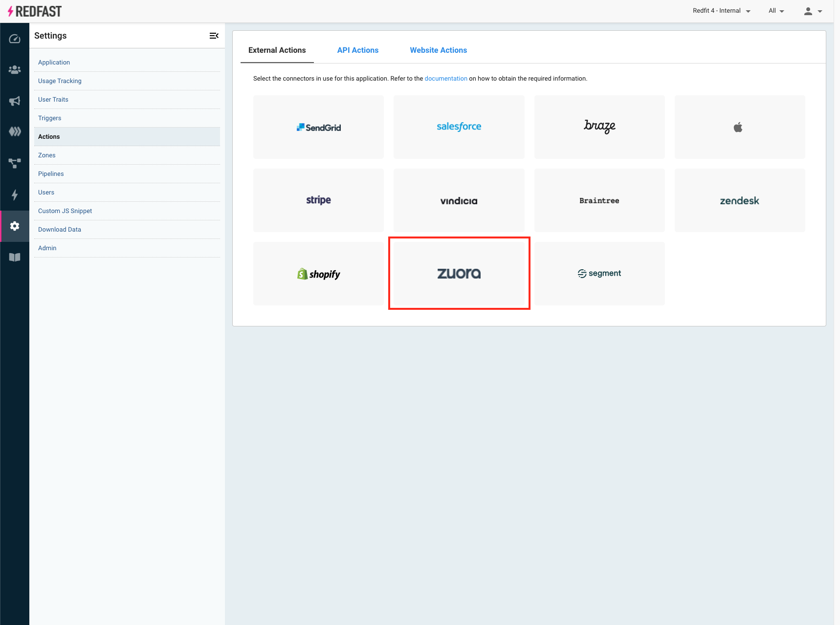This screenshot has height=625, width=840.
Task: Select the Braintree connector card
Action: coord(599,200)
